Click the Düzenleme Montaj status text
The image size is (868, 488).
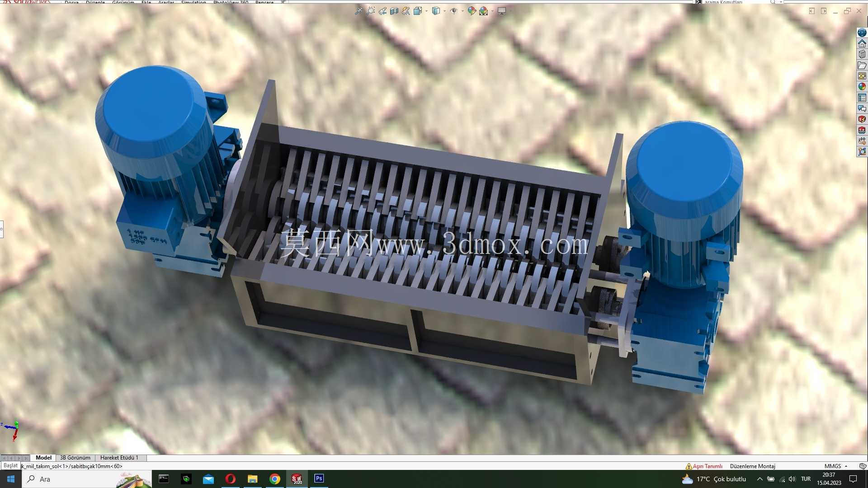[753, 466]
